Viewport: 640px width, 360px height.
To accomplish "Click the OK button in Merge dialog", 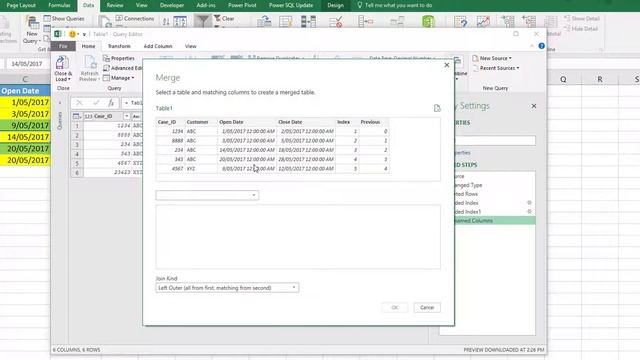I will (395, 307).
